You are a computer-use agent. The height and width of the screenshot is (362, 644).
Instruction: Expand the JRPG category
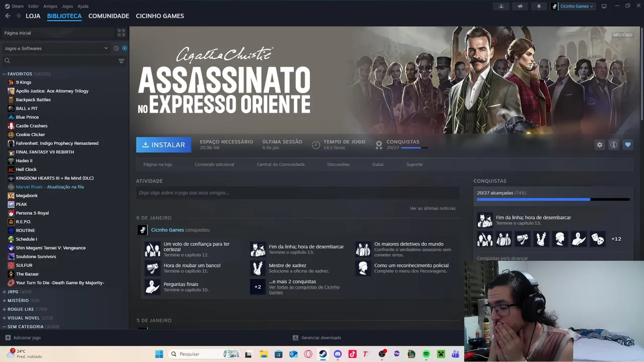click(5, 292)
